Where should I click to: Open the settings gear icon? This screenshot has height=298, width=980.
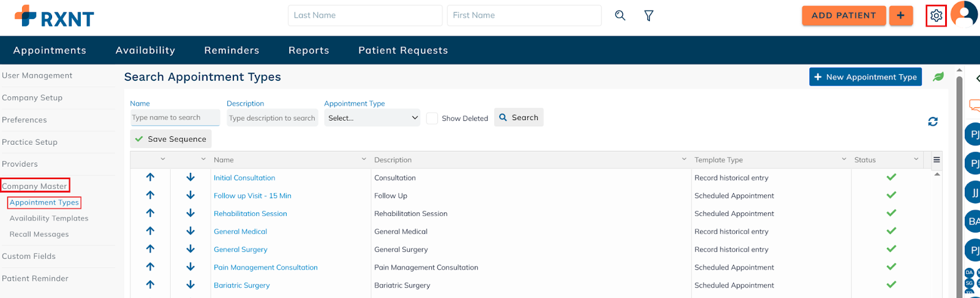(936, 16)
